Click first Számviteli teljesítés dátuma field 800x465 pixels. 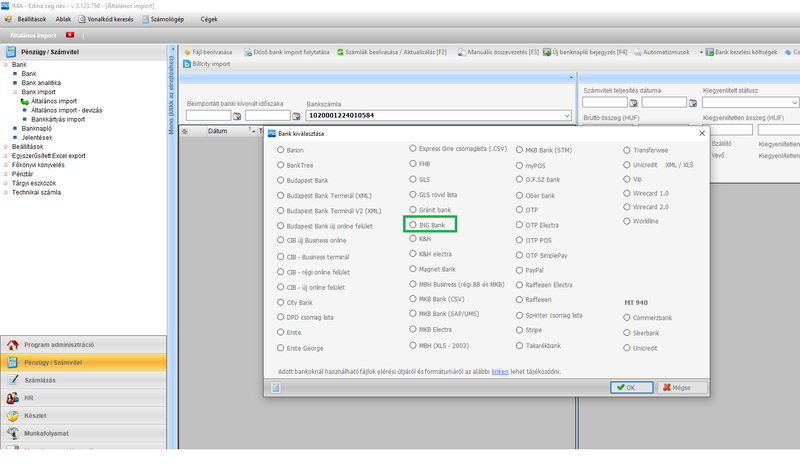pyautogui.click(x=605, y=103)
